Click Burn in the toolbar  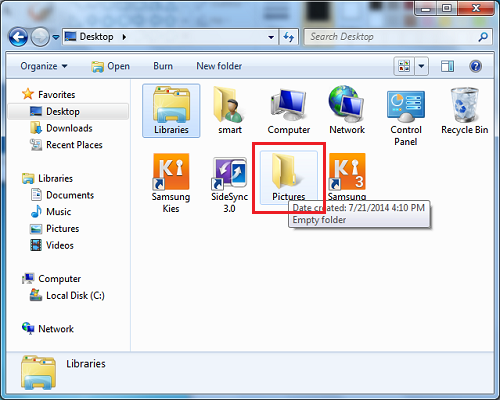pyautogui.click(x=163, y=66)
